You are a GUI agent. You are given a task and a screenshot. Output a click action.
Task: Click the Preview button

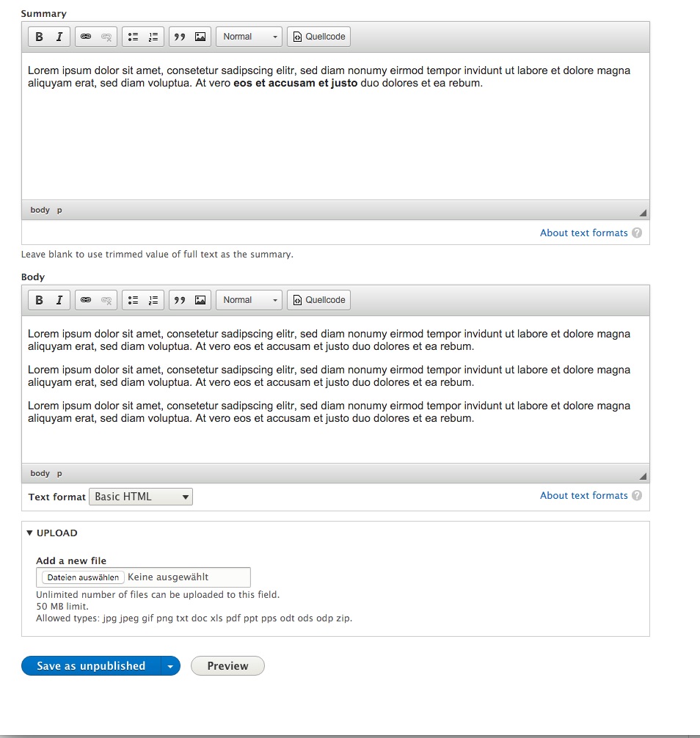pyautogui.click(x=227, y=665)
